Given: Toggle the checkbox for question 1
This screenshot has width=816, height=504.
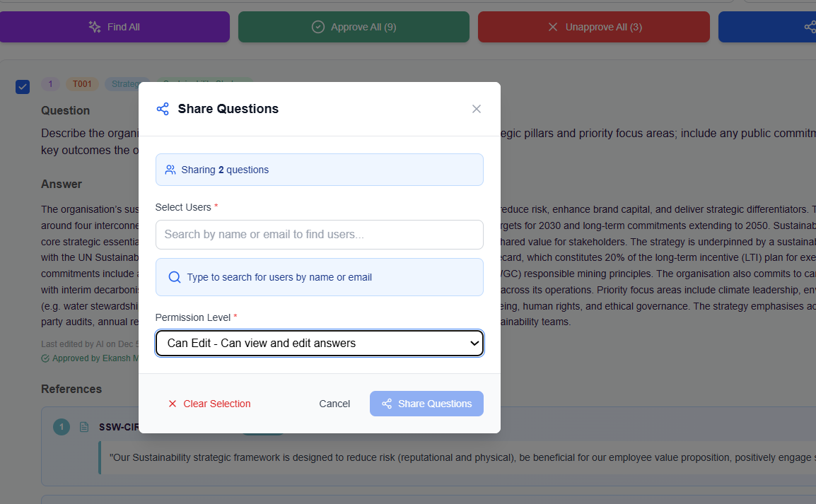Looking at the screenshot, I should 23,87.
